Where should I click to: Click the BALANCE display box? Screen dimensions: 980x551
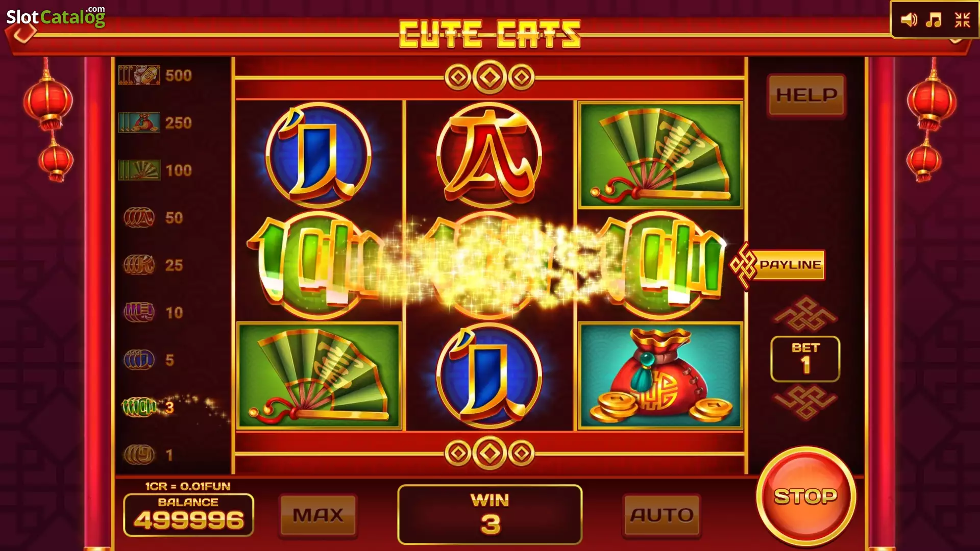point(188,515)
